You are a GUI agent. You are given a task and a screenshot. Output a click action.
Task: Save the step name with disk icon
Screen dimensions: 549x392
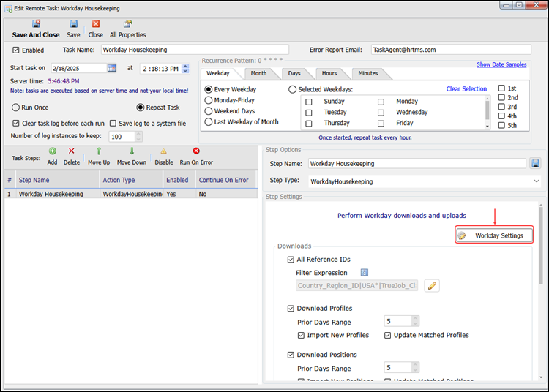point(535,163)
